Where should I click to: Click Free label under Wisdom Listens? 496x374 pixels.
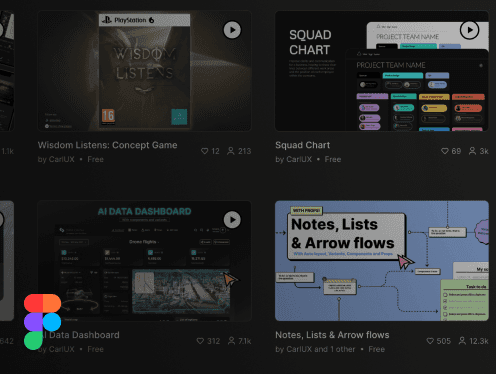tap(95, 159)
